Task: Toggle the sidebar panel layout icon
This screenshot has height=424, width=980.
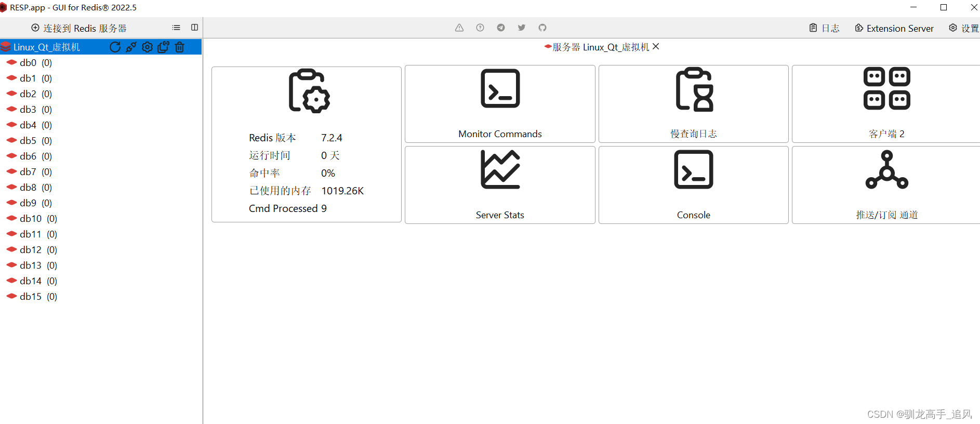Action: (195, 28)
